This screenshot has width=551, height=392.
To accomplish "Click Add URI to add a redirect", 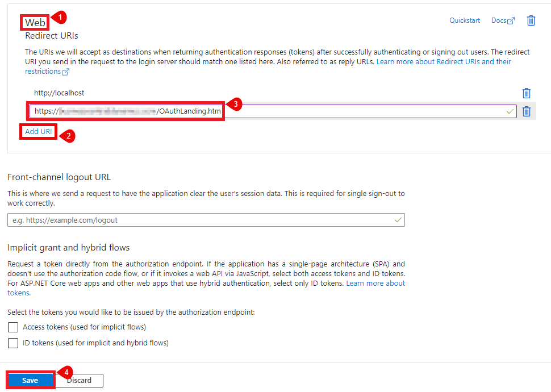I will pos(39,131).
